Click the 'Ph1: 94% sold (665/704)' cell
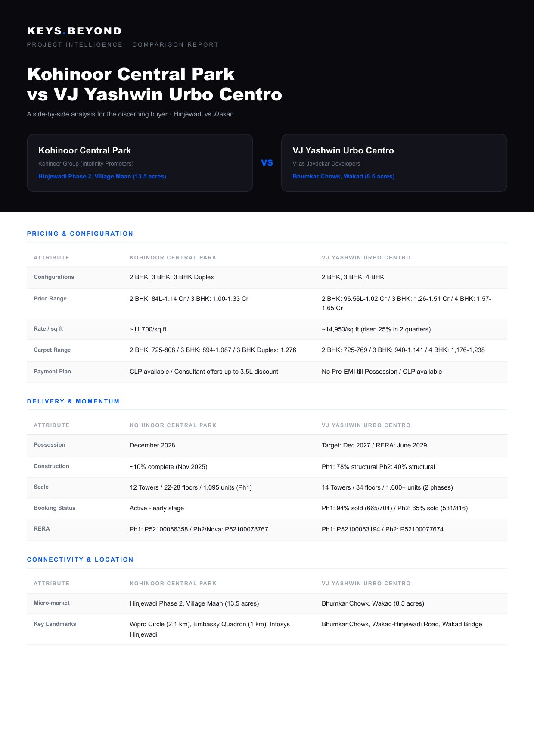The image size is (534, 756). (x=394, y=508)
